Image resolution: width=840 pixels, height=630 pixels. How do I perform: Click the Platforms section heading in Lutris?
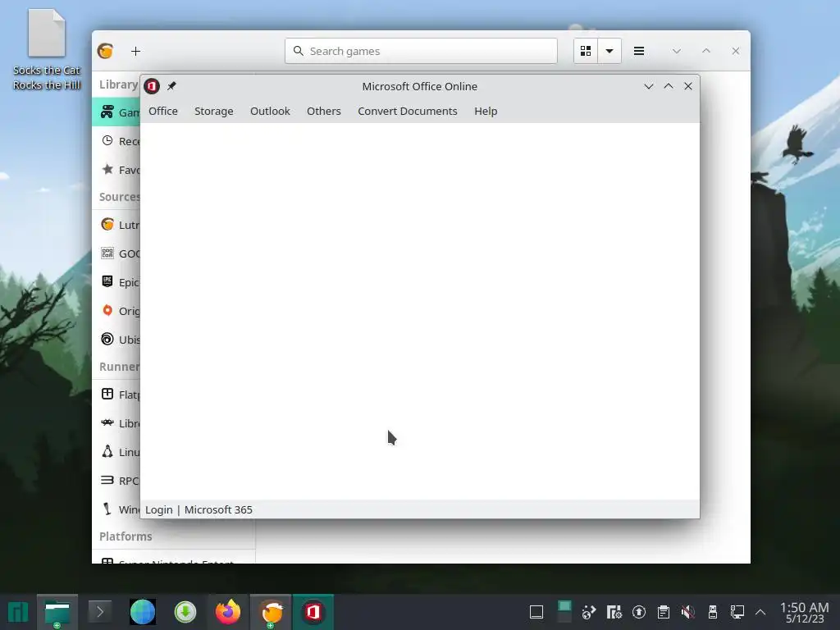(126, 536)
